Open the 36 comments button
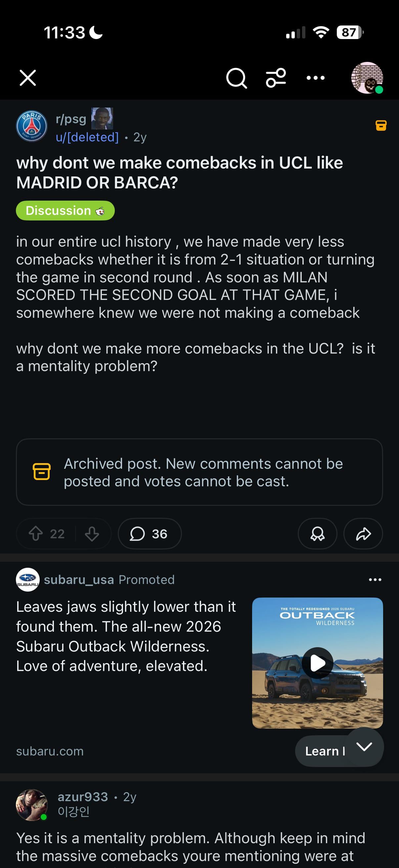Screen dimensions: 399x868 [x=150, y=534]
